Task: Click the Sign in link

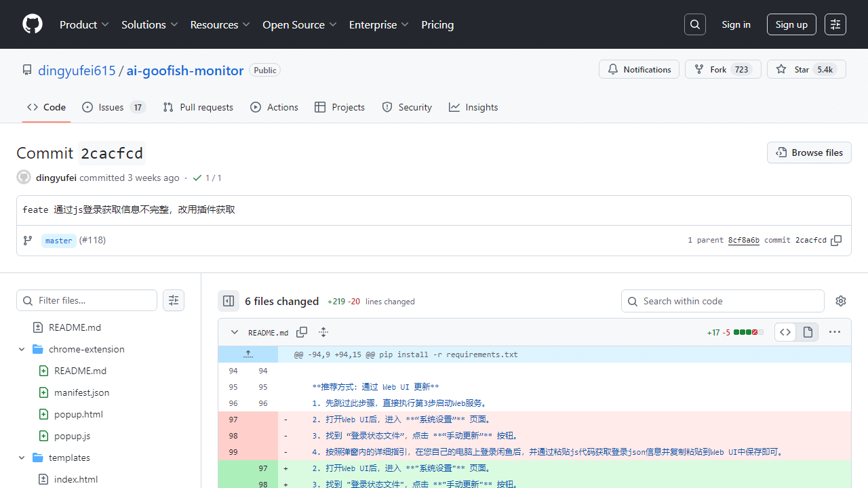Action: [736, 24]
